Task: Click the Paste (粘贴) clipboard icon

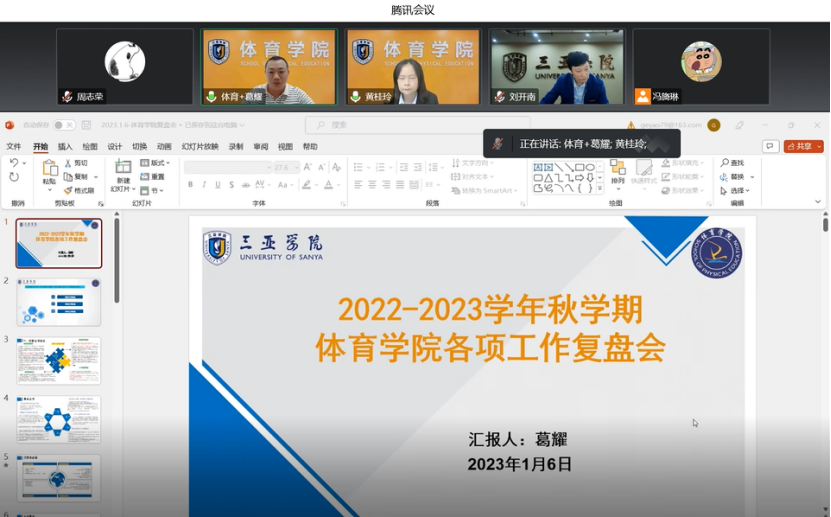Action: [x=49, y=170]
